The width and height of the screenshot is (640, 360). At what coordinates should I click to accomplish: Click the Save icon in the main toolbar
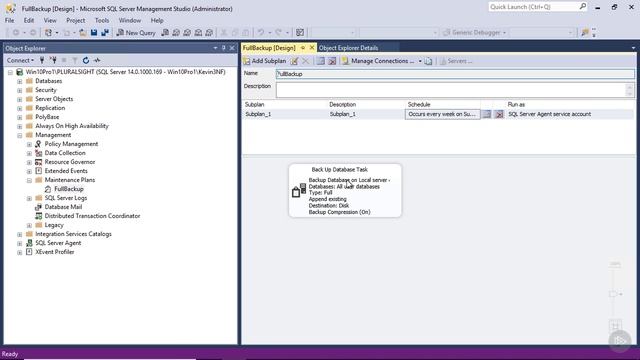click(94, 33)
